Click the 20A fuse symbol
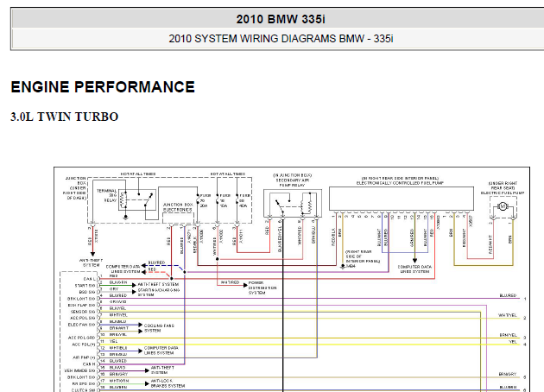 coord(198,200)
